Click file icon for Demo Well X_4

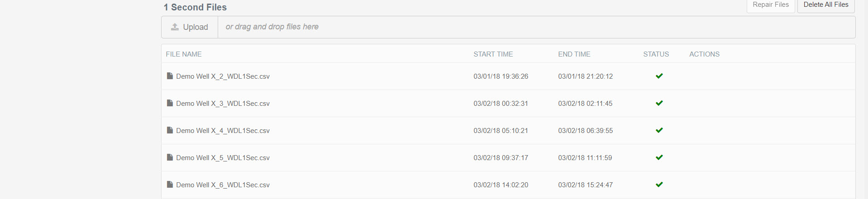point(170,130)
